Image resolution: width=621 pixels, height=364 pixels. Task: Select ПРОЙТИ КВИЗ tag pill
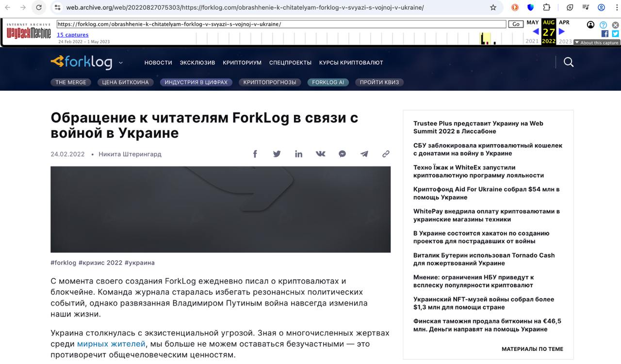[x=379, y=82]
